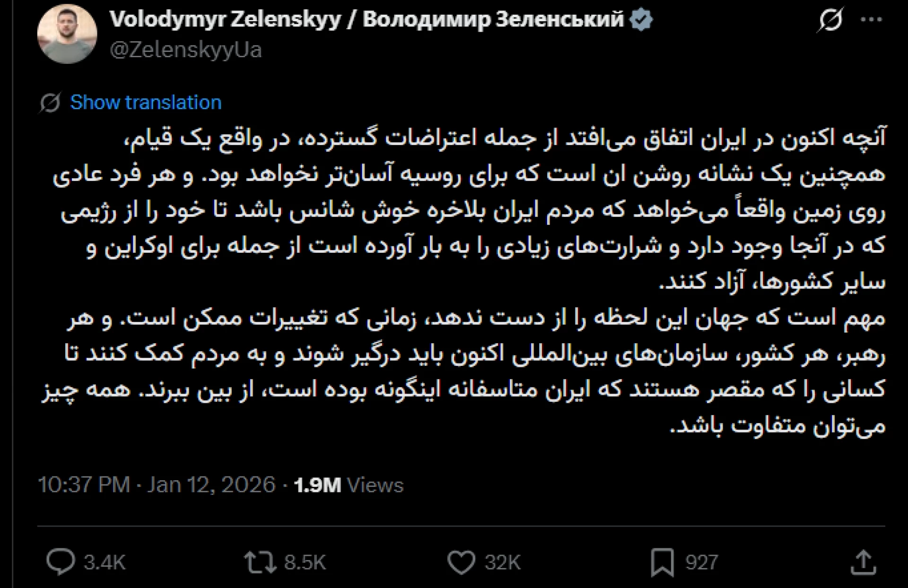Open the three-dot More options menu

(x=871, y=20)
